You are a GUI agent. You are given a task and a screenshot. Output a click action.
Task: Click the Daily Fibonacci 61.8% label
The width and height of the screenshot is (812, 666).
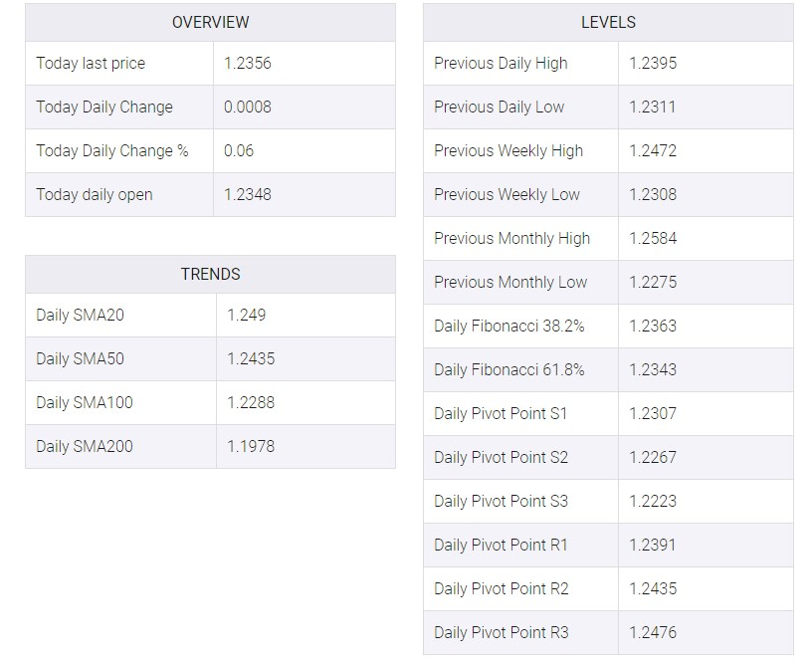point(509,369)
